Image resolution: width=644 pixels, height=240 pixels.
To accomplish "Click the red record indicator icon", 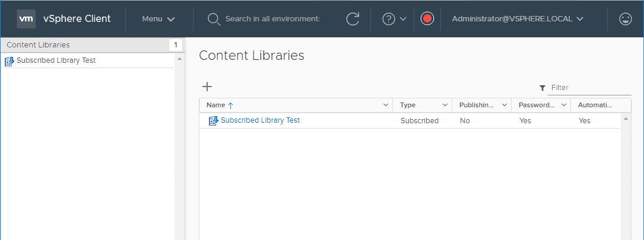I will (x=427, y=19).
